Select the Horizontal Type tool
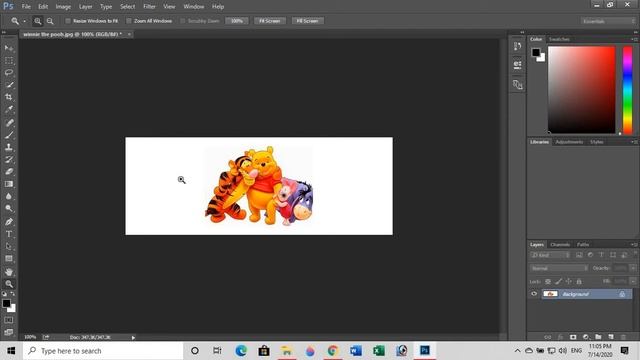 coord(9,234)
